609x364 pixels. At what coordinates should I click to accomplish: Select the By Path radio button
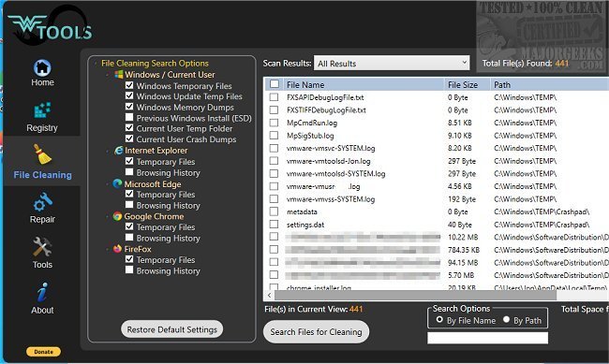pyautogui.click(x=506, y=319)
